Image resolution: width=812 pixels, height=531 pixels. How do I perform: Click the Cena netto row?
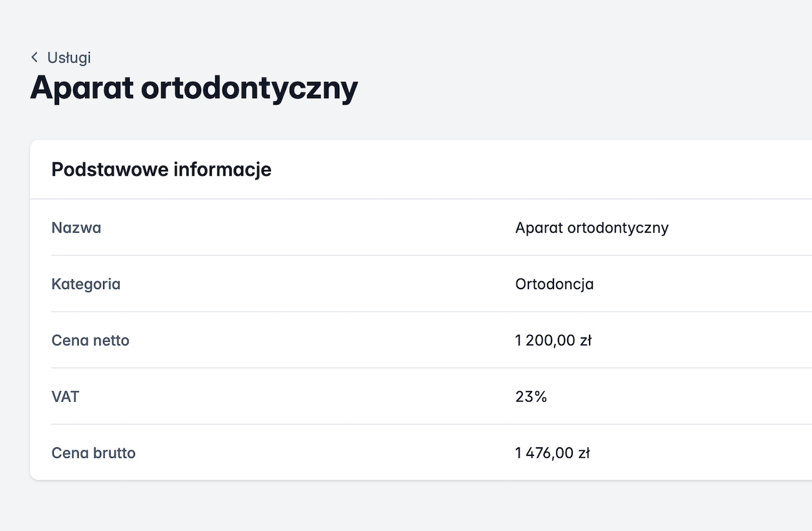click(x=312, y=340)
